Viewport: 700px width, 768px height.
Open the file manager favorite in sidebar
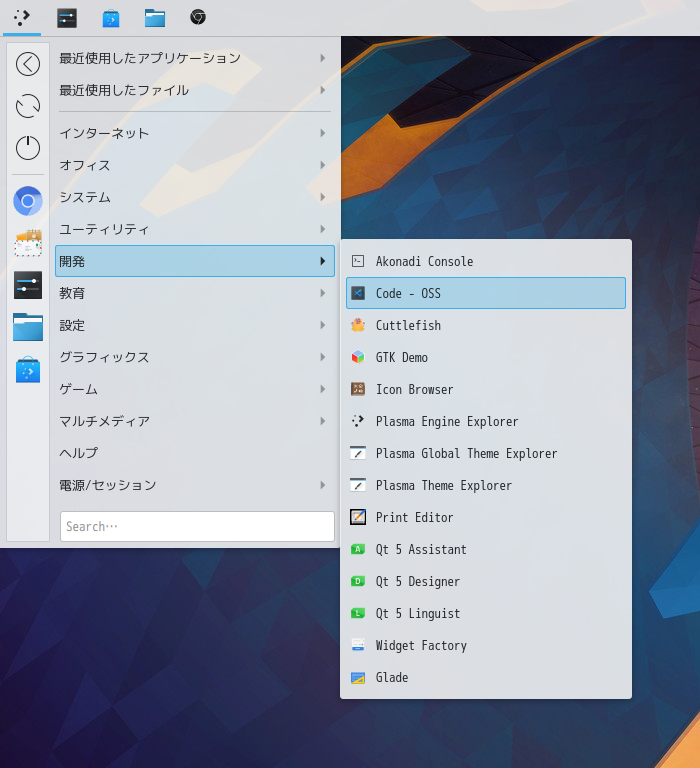(x=28, y=327)
